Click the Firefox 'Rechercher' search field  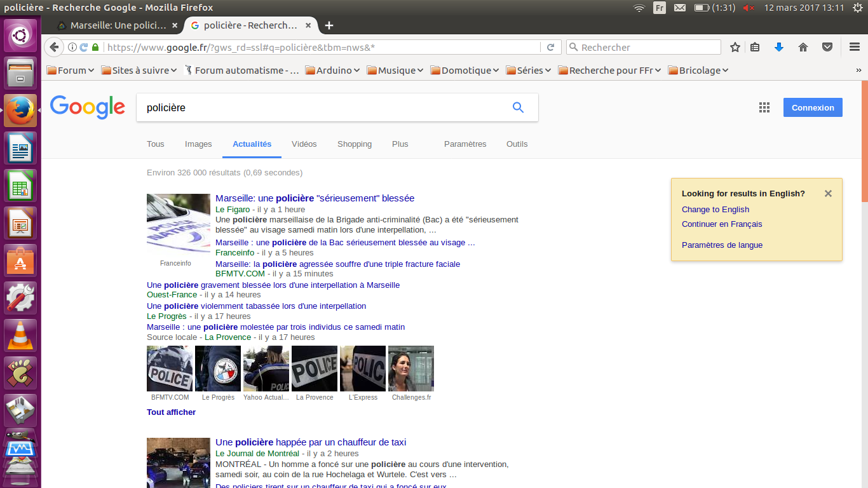point(643,47)
